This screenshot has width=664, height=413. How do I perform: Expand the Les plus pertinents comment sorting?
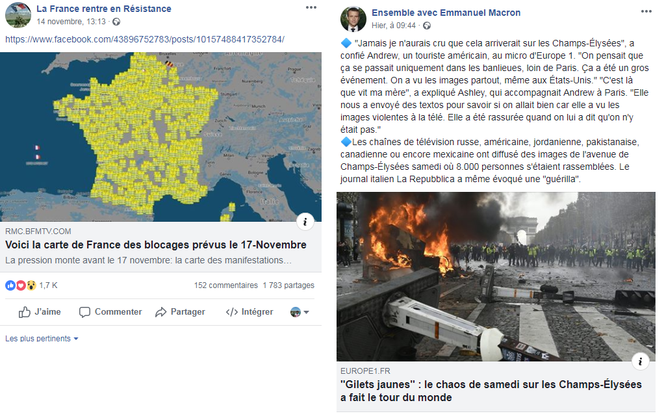(42, 338)
